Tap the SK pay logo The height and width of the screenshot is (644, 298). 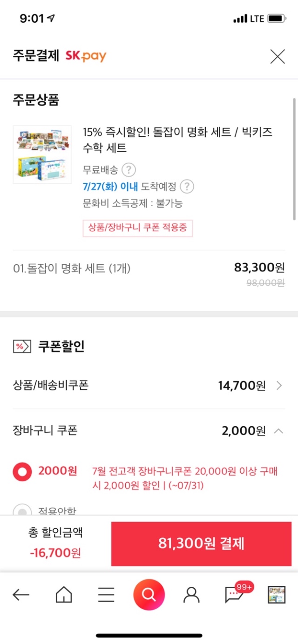[x=86, y=56]
